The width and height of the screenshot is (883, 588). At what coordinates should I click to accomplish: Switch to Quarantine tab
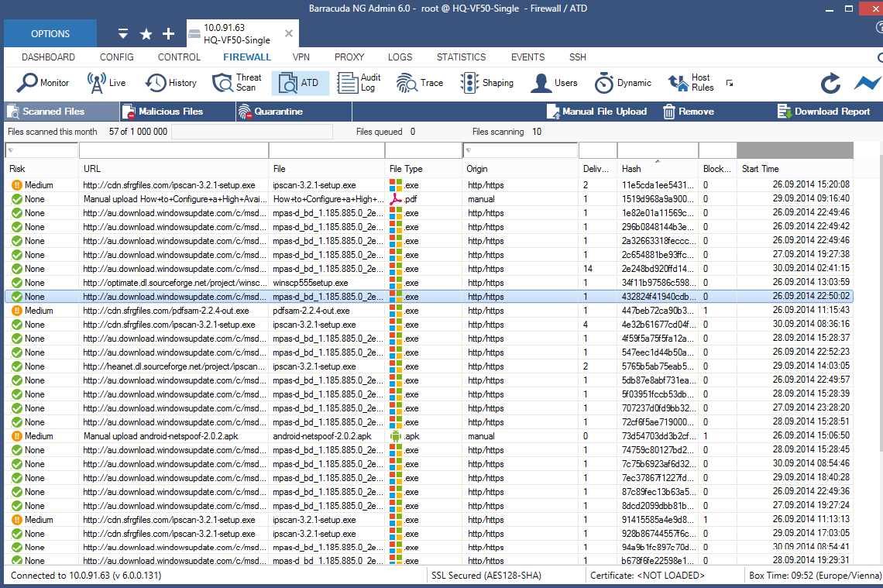[294, 112]
